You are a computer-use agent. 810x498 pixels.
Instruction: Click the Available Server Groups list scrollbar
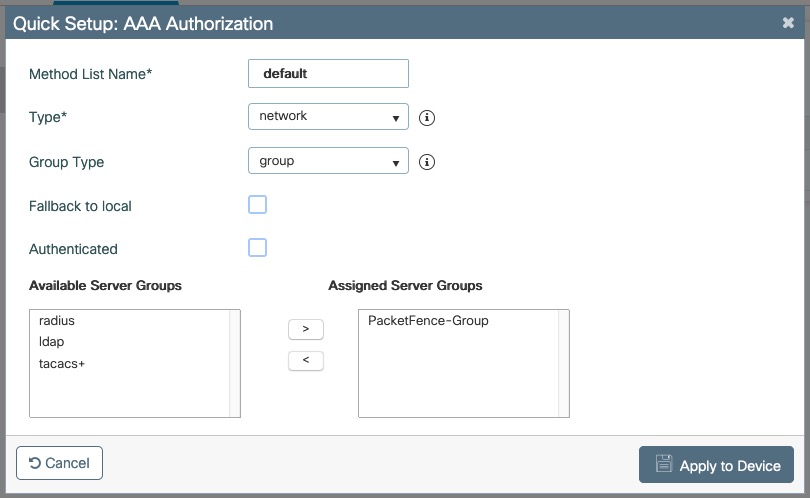pos(235,362)
